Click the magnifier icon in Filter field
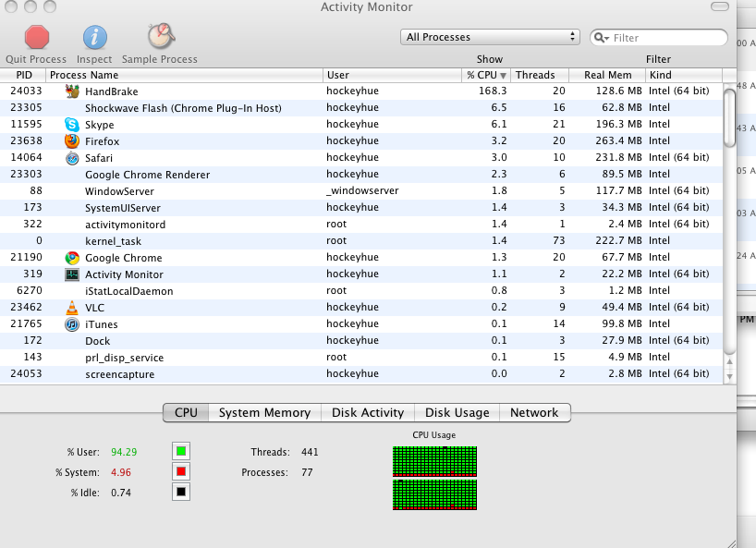Screen dimensions: 756x548 [602, 38]
